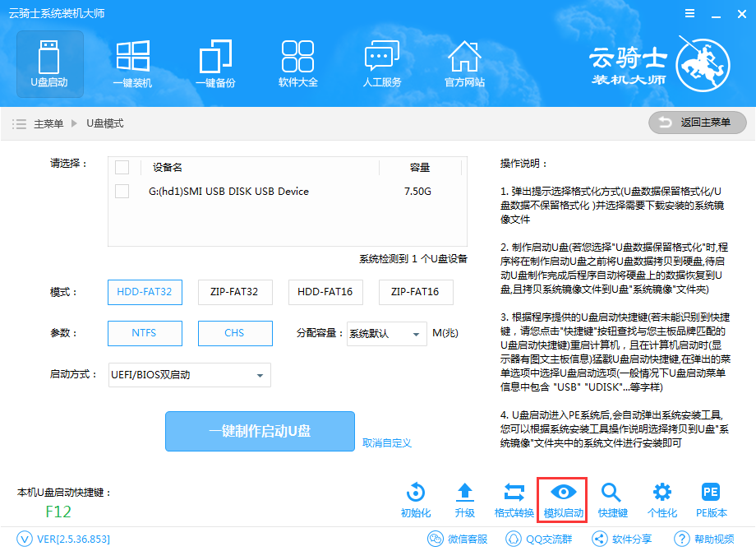Select the NTFS parameter option
The height and width of the screenshot is (551, 756).
[x=145, y=334]
